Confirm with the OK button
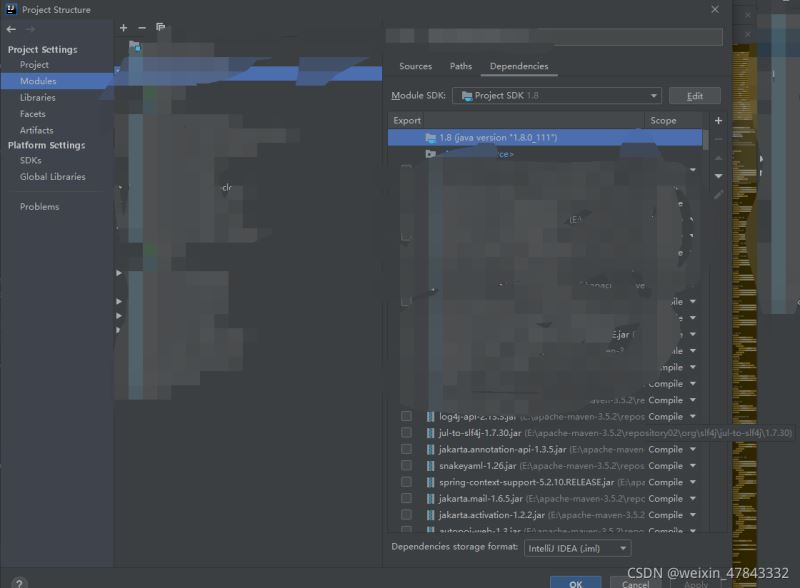The width and height of the screenshot is (800, 588). (x=576, y=583)
